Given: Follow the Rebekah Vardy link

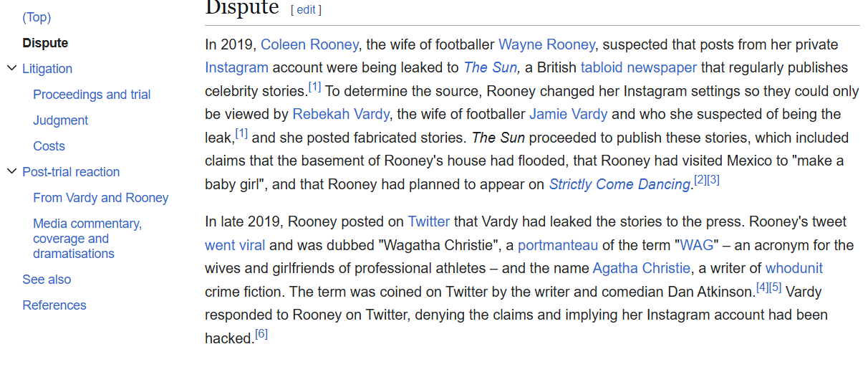Looking at the screenshot, I should pyautogui.click(x=341, y=114).
